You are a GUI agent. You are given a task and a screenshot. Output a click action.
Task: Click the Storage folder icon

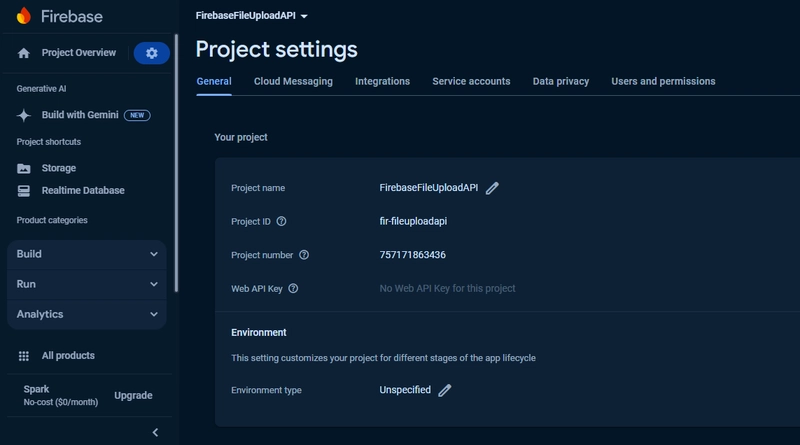23,168
